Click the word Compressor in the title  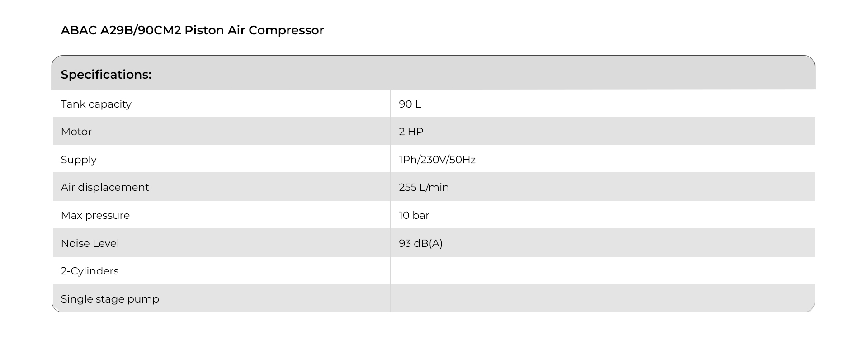point(286,30)
